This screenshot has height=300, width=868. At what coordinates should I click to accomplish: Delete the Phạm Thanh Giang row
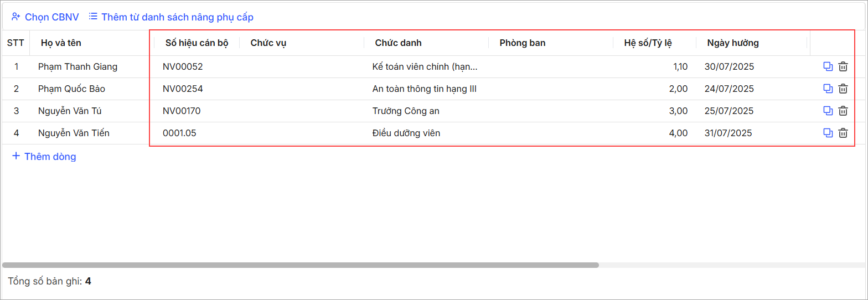843,66
